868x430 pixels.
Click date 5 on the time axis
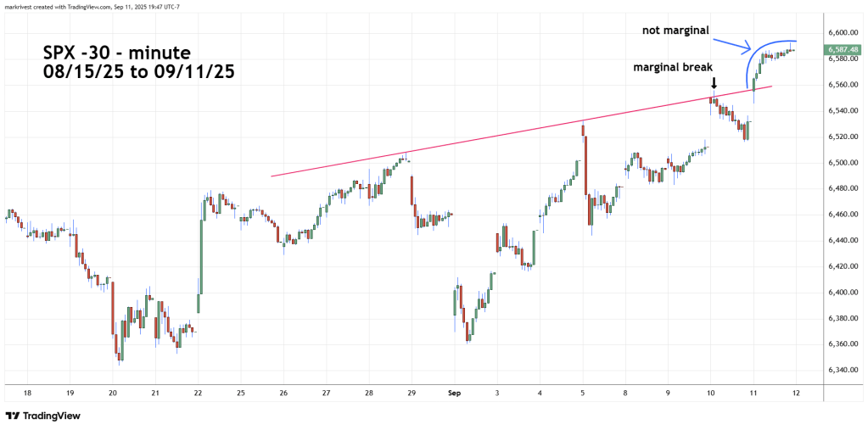582,393
